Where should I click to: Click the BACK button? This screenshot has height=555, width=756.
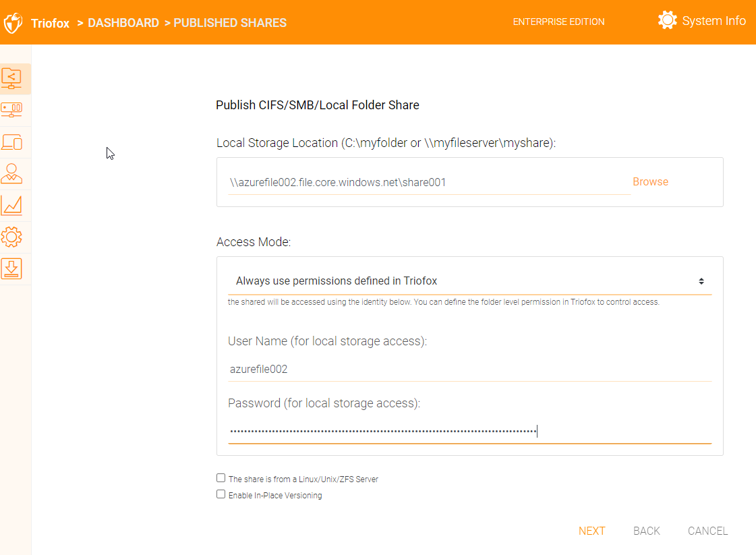coord(646,531)
